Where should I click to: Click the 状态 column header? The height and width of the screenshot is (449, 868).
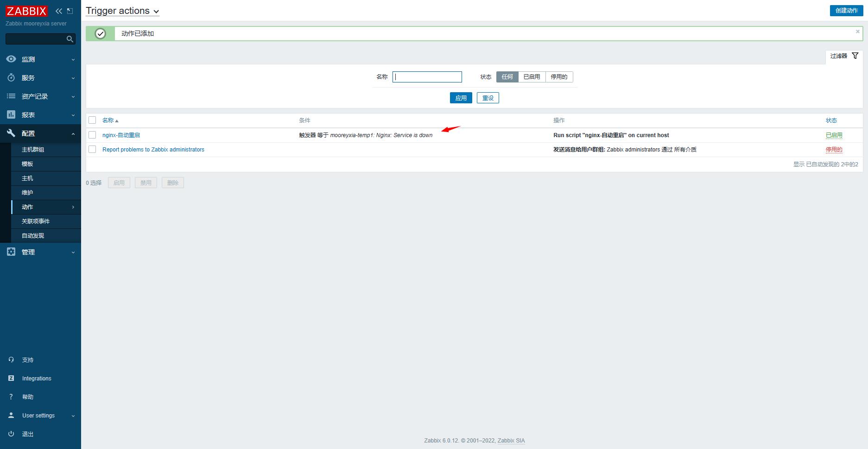point(831,120)
